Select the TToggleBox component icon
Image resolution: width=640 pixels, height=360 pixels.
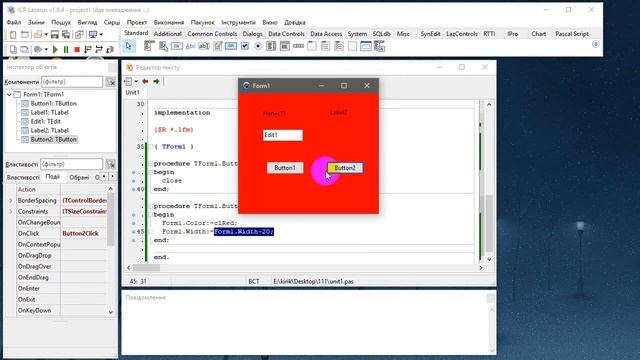pos(231,47)
